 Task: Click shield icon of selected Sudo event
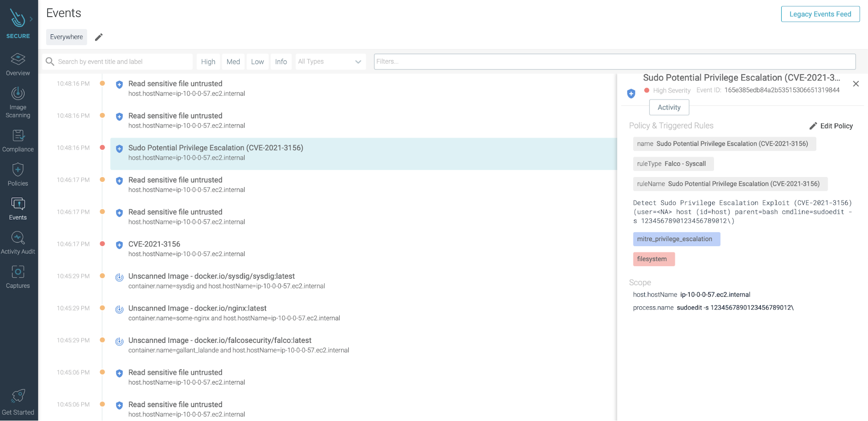[x=119, y=148]
